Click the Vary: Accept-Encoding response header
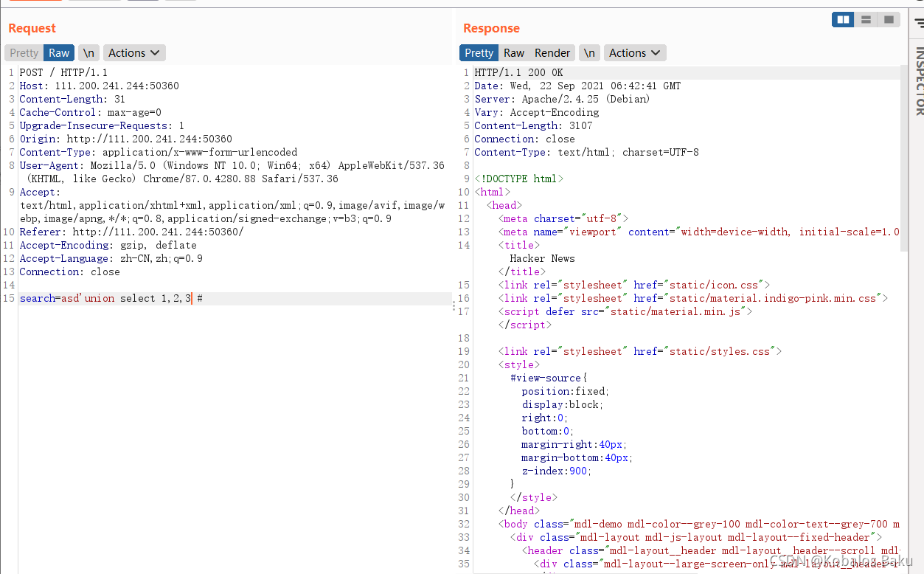The image size is (924, 574). point(537,112)
